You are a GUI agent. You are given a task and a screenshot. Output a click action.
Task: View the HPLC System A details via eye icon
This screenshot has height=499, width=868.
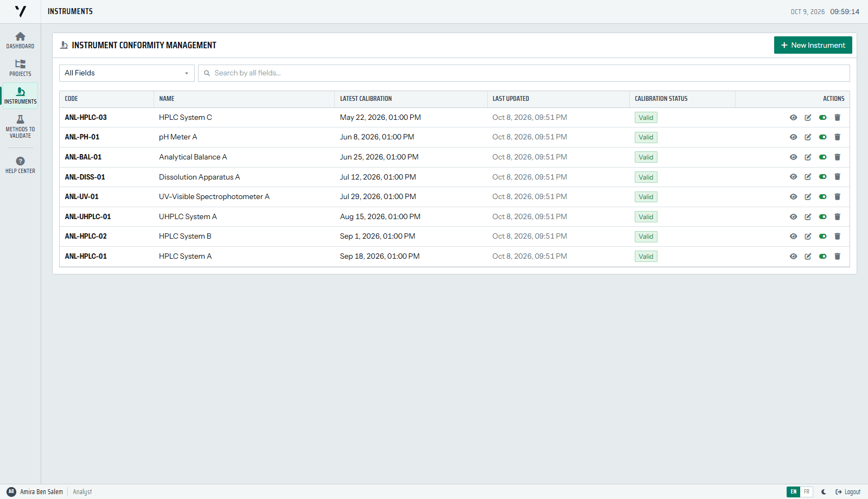[x=793, y=257]
